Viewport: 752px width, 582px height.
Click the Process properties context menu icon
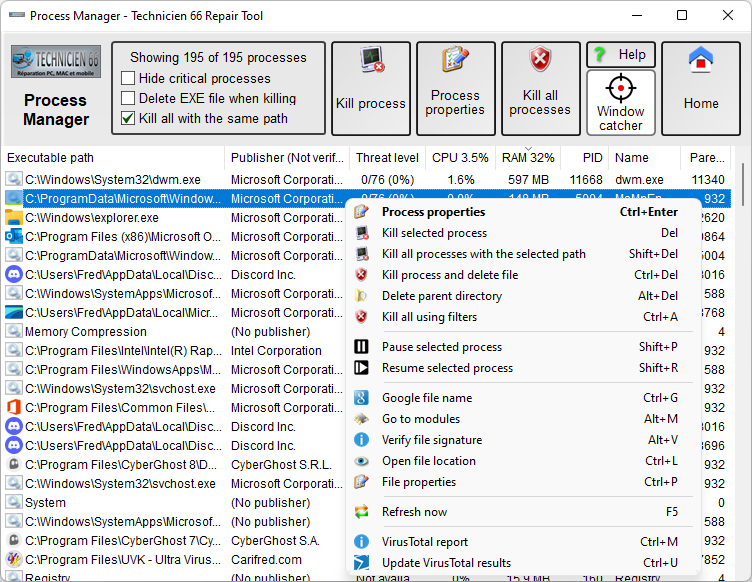361,212
